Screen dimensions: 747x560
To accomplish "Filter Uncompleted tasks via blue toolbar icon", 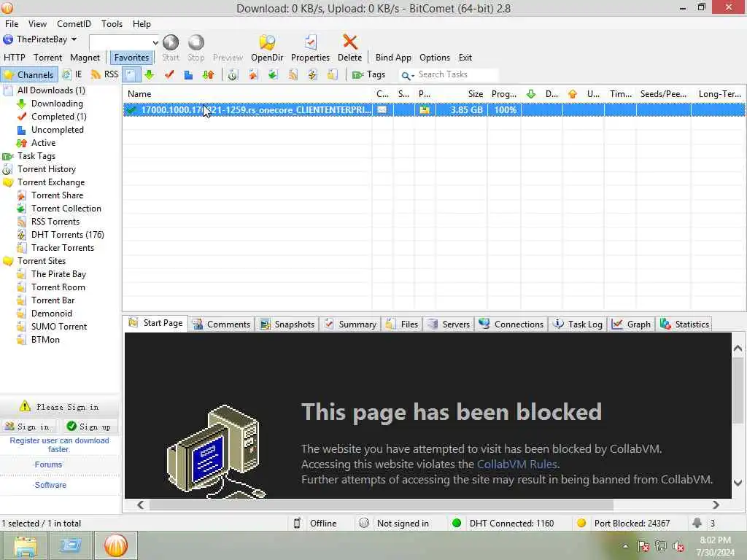I will [x=188, y=74].
